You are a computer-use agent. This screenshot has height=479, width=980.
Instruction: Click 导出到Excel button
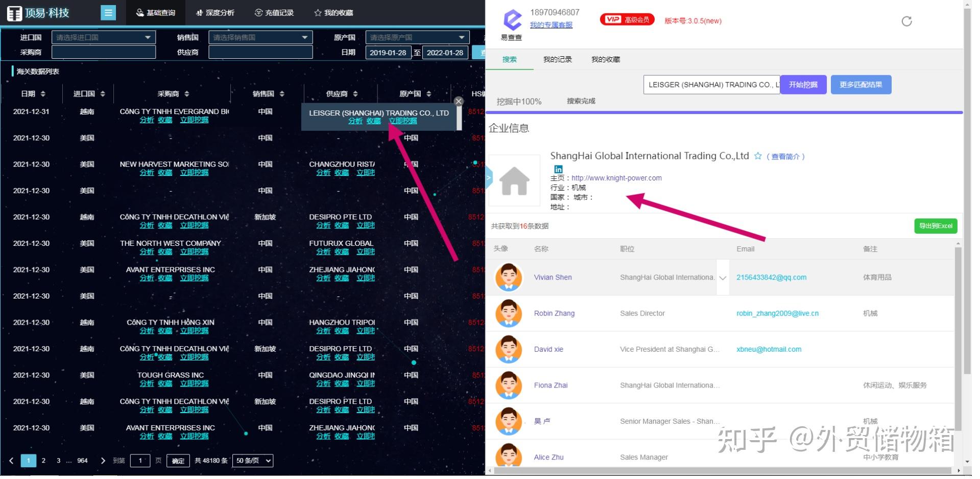click(x=936, y=226)
